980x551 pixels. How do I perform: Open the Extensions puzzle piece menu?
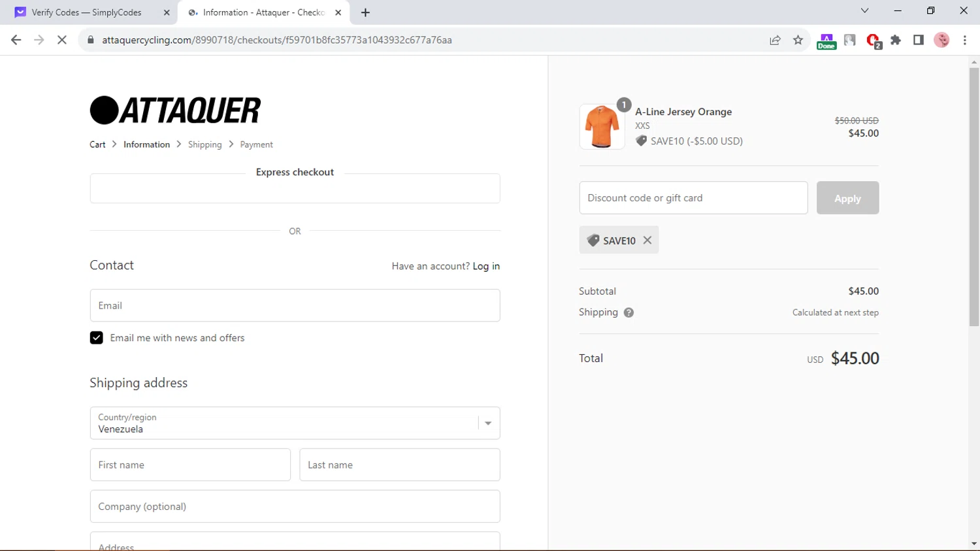pyautogui.click(x=896, y=40)
